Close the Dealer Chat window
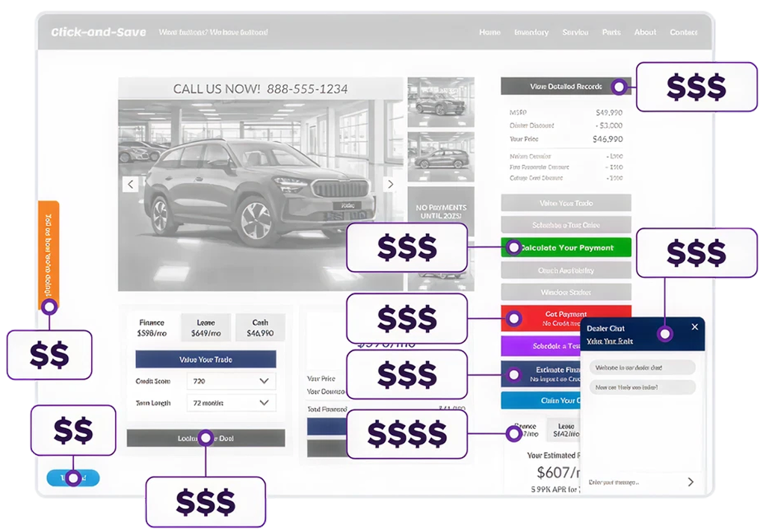The image size is (769, 532). (x=694, y=327)
